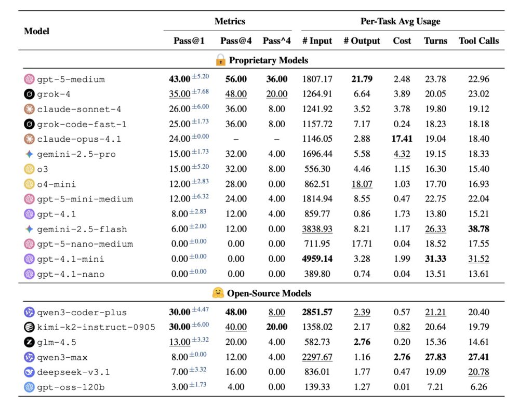Viewport: 532px width, 405px height.
Task: Click the 4959.14 input value for gpt-4.1-mini
Action: click(x=317, y=259)
